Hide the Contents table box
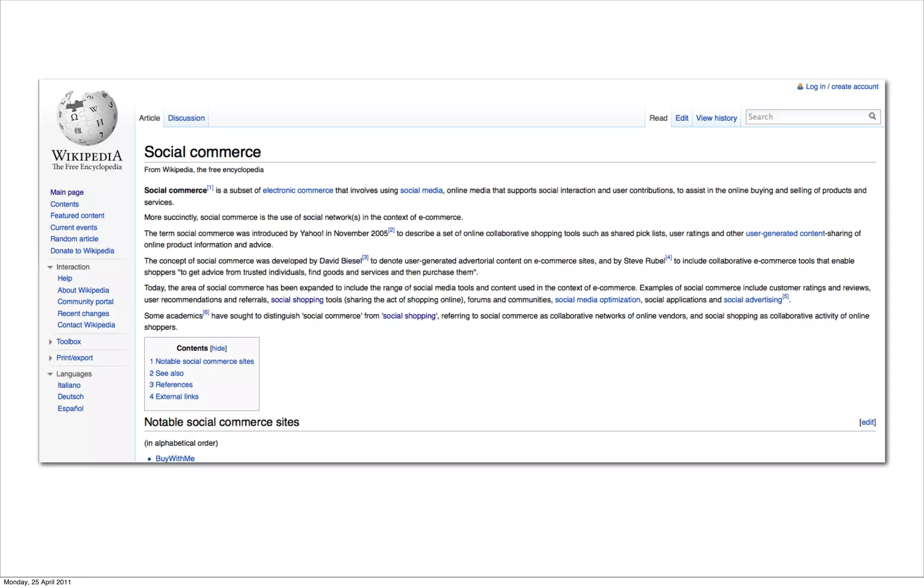 [x=218, y=349]
